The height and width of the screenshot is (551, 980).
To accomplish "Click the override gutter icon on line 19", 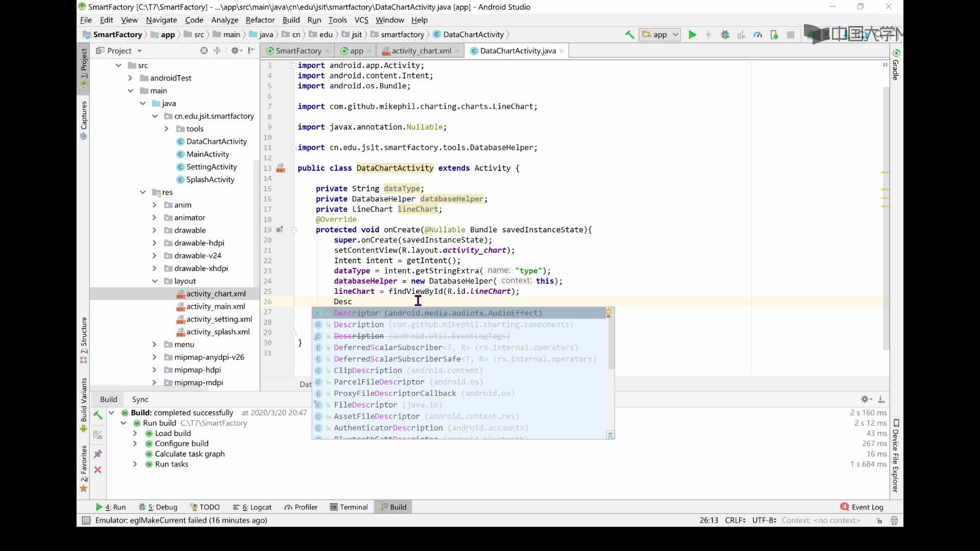I will [279, 230].
